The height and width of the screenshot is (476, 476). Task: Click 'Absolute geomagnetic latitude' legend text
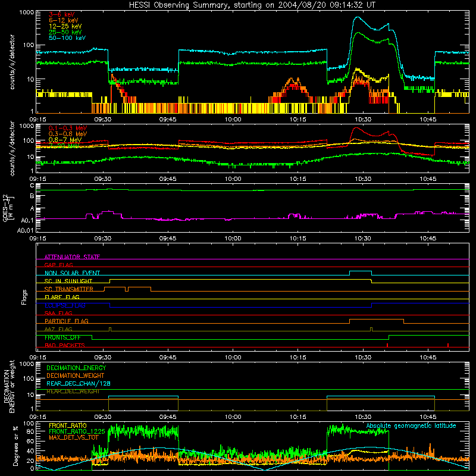[x=411, y=426]
